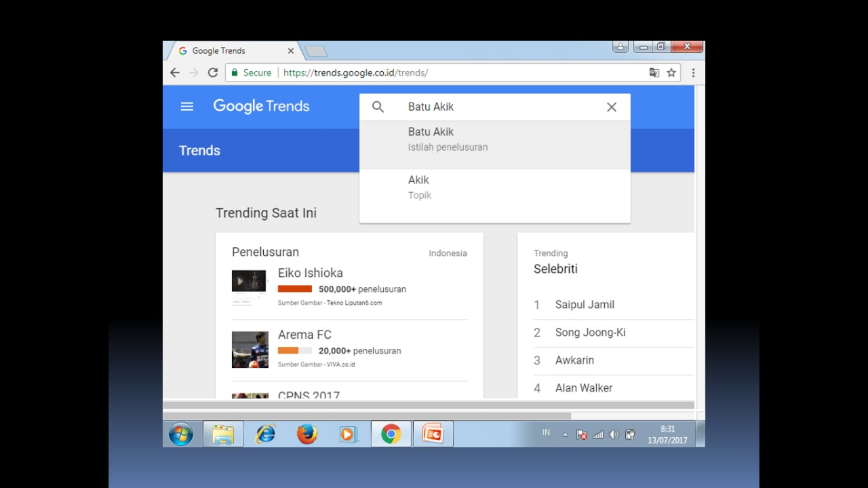Open Alan Walker in Selebriti list
868x488 pixels.
(x=584, y=388)
